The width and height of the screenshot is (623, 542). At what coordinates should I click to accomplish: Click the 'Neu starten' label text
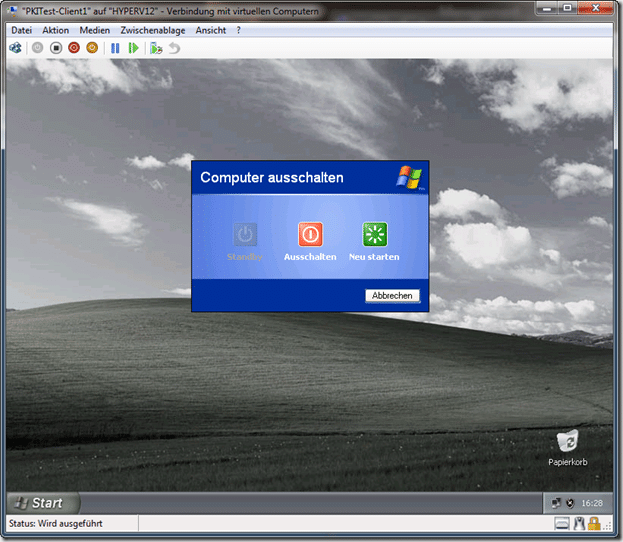coord(374,257)
